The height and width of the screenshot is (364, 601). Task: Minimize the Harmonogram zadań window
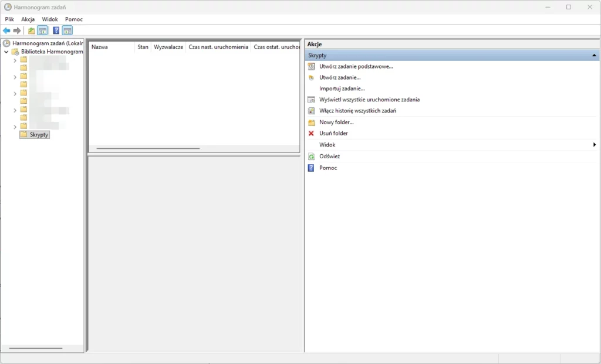[548, 7]
